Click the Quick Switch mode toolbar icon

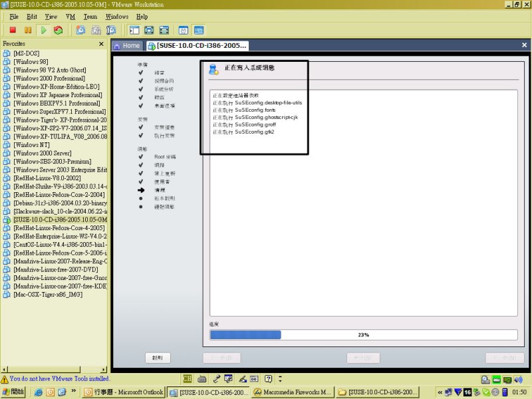[x=164, y=30]
